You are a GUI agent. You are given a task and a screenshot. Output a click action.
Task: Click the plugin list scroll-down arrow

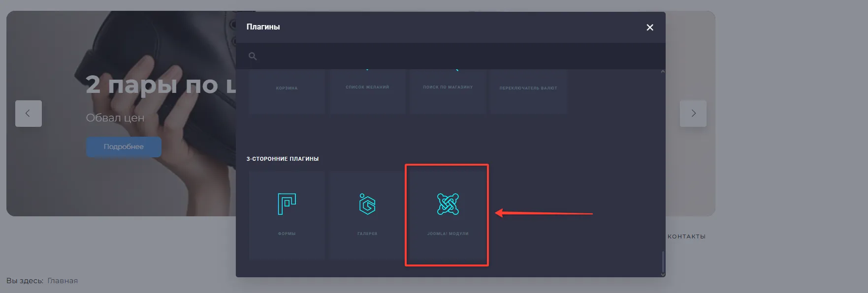(663, 274)
